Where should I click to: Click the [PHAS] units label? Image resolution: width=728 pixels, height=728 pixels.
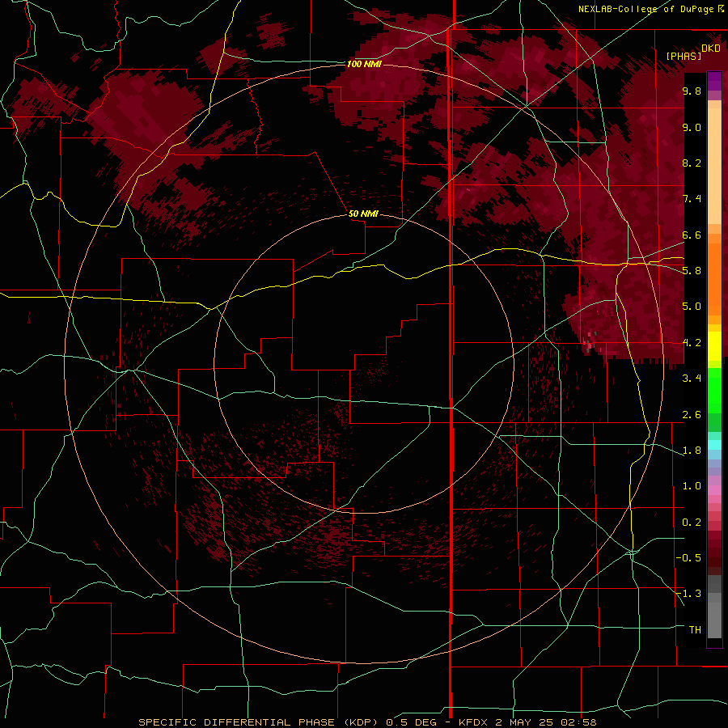pyautogui.click(x=684, y=57)
